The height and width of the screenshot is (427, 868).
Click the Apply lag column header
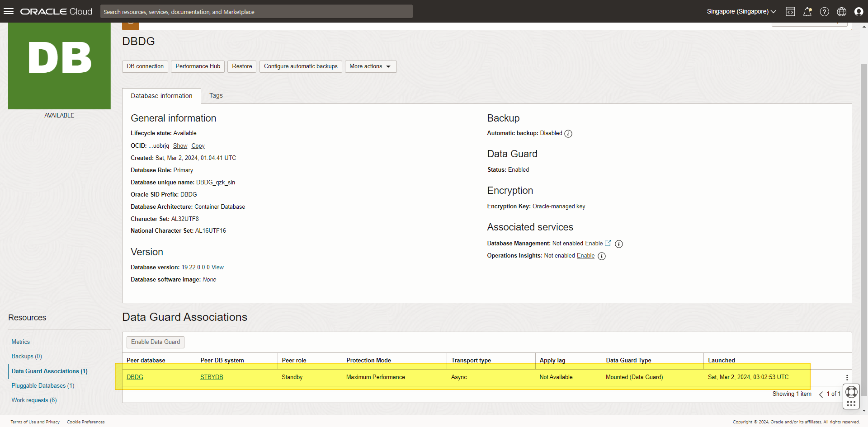[552, 361]
